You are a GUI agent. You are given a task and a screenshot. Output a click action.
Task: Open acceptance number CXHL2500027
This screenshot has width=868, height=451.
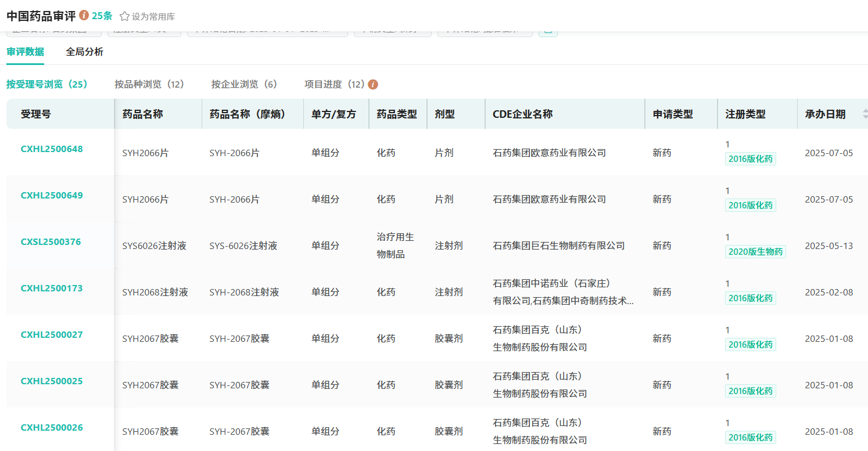pos(52,335)
